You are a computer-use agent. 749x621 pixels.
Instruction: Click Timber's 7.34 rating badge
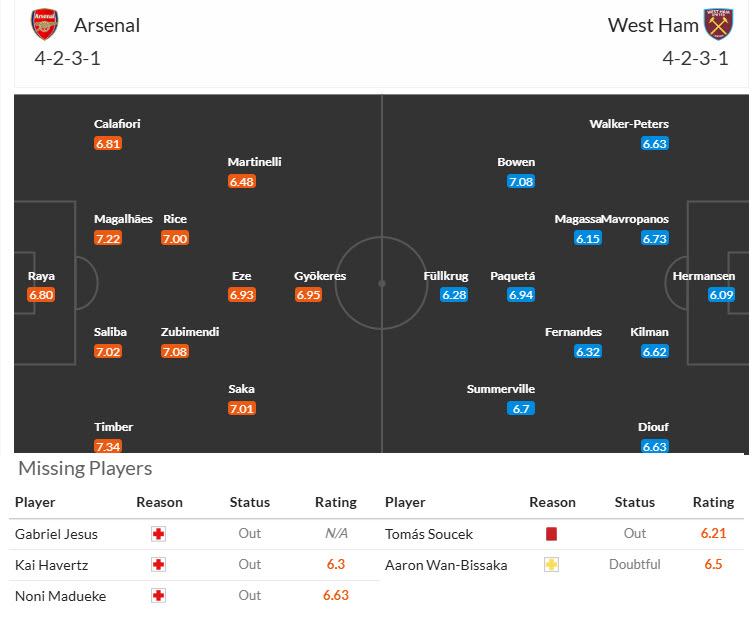108,446
